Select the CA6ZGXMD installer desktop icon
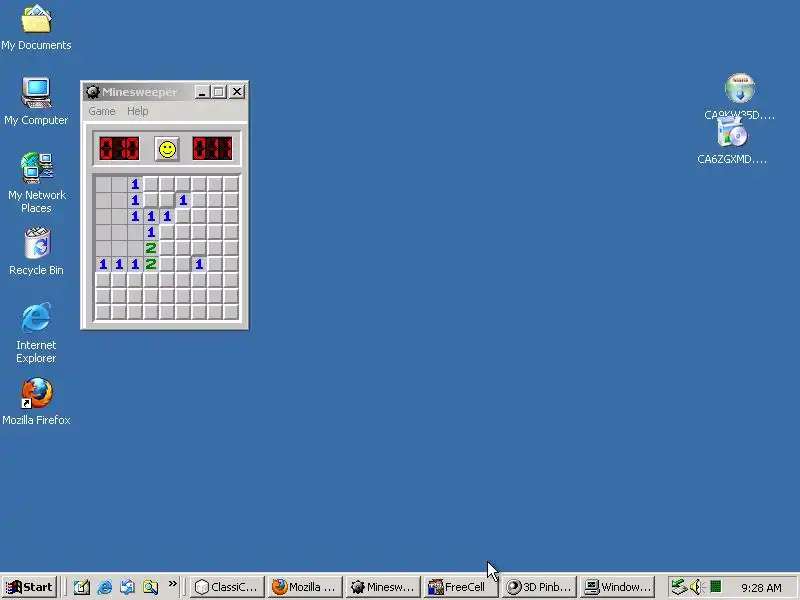Viewport: 800px width, 600px height. [732, 141]
